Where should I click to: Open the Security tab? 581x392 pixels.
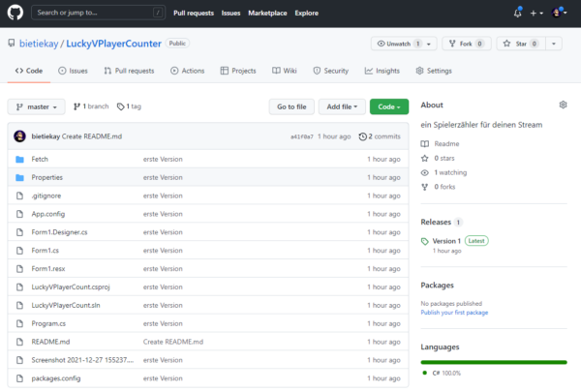(x=331, y=71)
